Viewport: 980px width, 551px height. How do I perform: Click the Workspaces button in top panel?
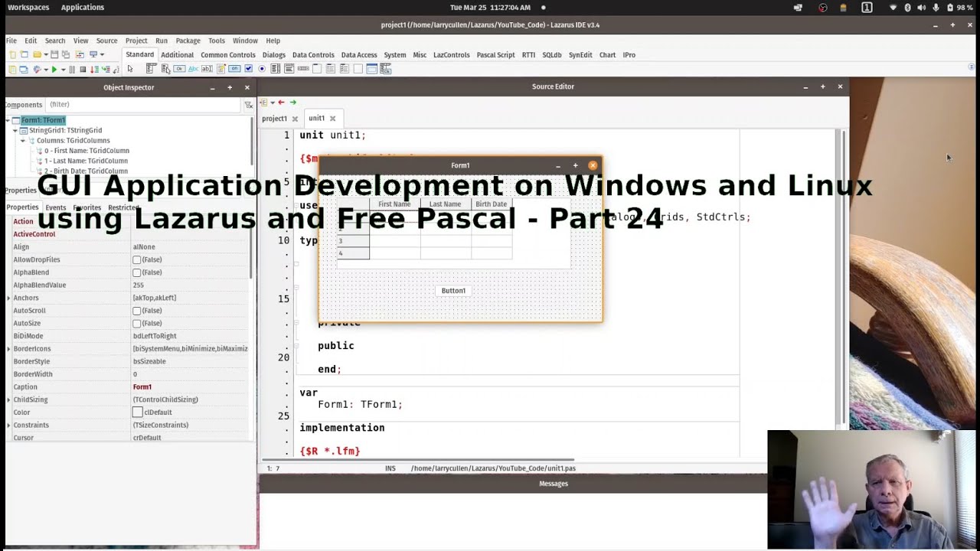[x=28, y=7]
